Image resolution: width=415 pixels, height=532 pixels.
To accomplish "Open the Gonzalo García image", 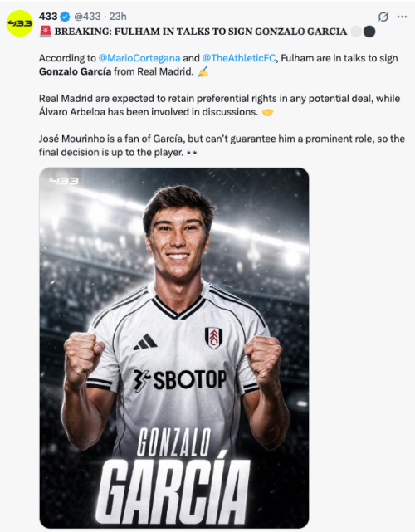I will tap(174, 348).
